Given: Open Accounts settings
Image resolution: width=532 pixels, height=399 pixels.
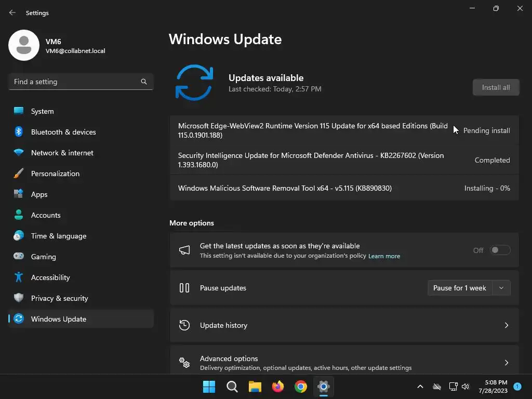Looking at the screenshot, I should pyautogui.click(x=81, y=215).
